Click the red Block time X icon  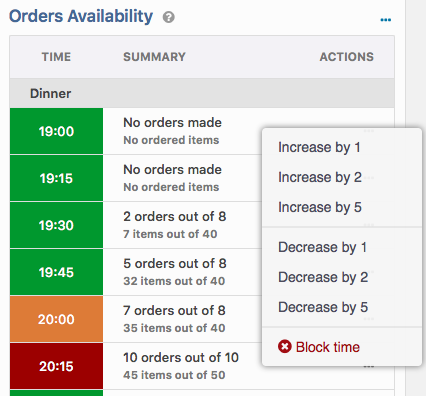(285, 346)
